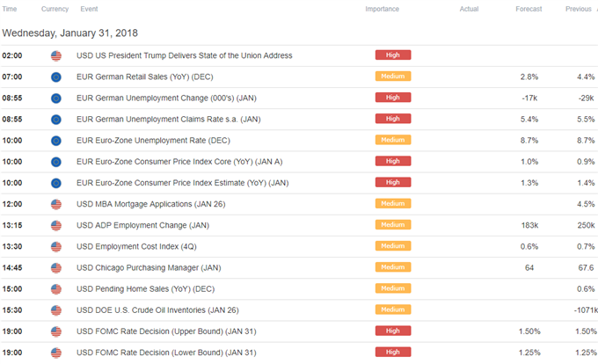This screenshot has height=364, width=598.
Task: Click Medium badge for MBA Mortgage Applications
Action: coord(393,203)
